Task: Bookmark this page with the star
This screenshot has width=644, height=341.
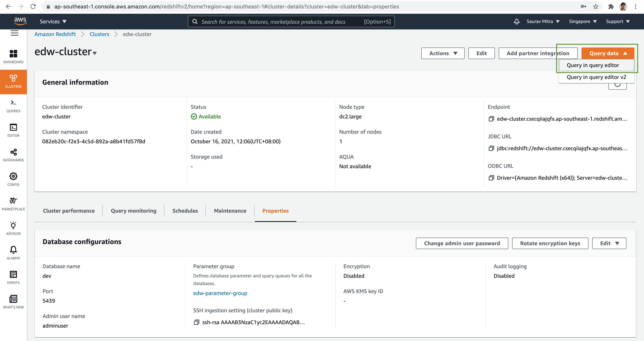Action: pos(596,7)
